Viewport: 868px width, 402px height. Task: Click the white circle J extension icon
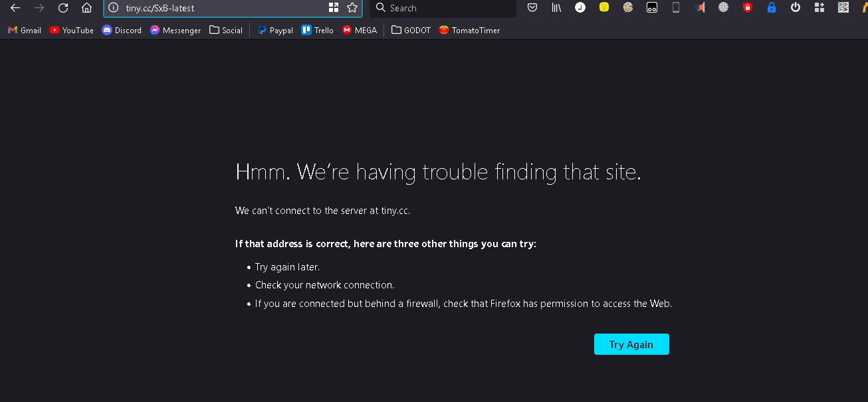tap(580, 8)
